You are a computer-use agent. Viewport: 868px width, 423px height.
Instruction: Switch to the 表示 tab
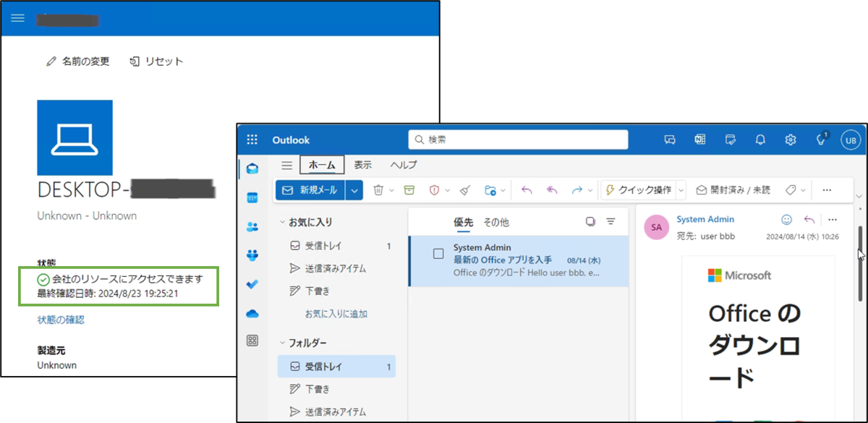[x=363, y=165]
